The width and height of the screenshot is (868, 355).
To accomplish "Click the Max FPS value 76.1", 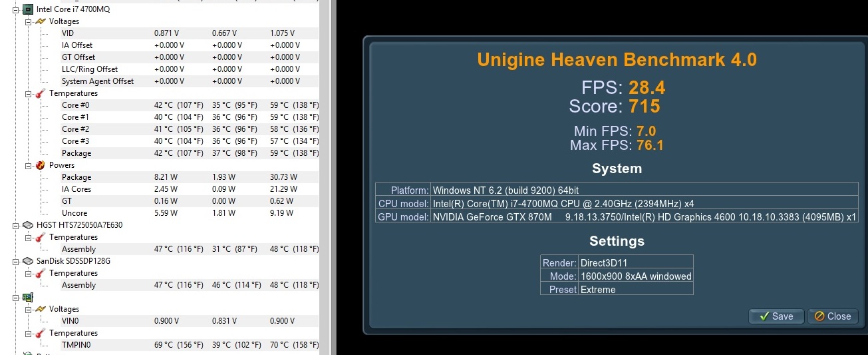I will (x=650, y=145).
